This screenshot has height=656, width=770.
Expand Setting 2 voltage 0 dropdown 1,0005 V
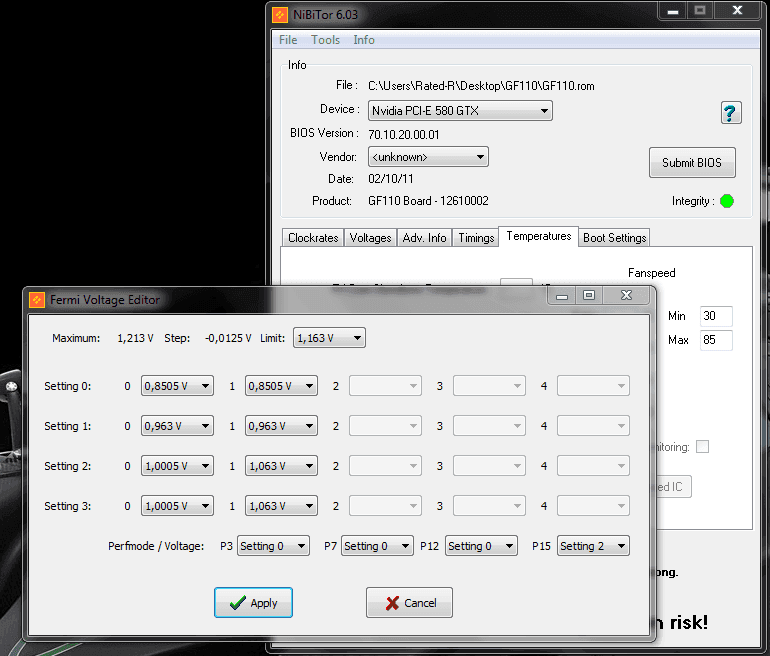177,466
